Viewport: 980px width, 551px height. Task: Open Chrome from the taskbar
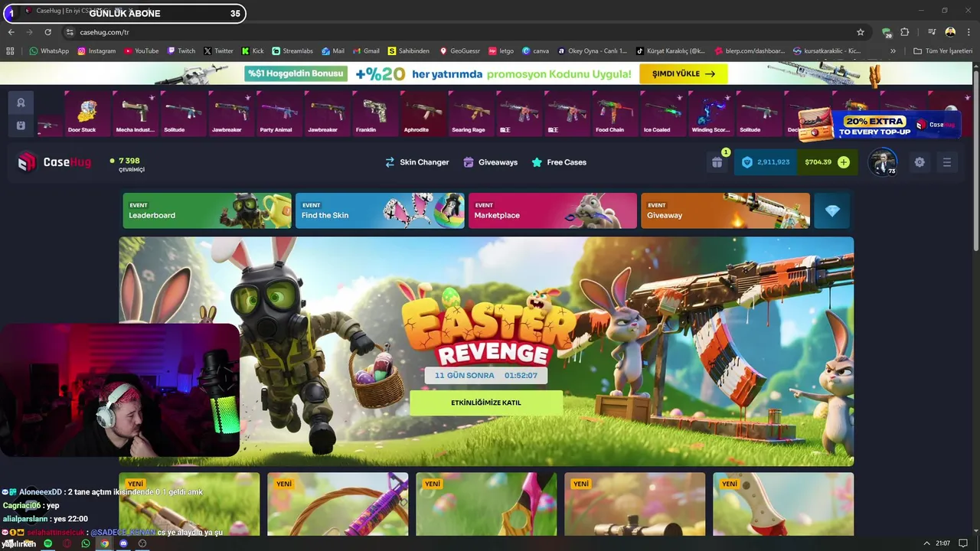[105, 543]
